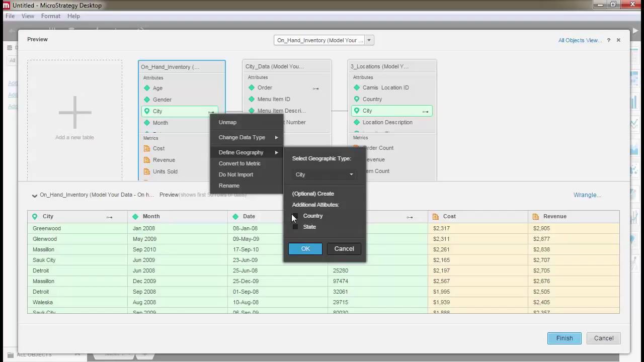Expand the Change Data Type submenu arrow
Viewport: 644px width, 362px height.
(276, 137)
